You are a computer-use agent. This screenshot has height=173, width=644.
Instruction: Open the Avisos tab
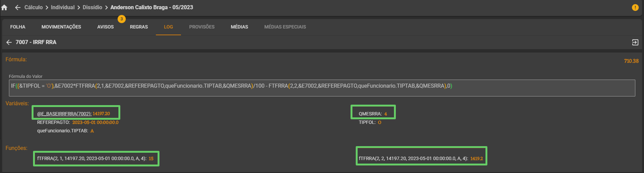click(x=106, y=27)
